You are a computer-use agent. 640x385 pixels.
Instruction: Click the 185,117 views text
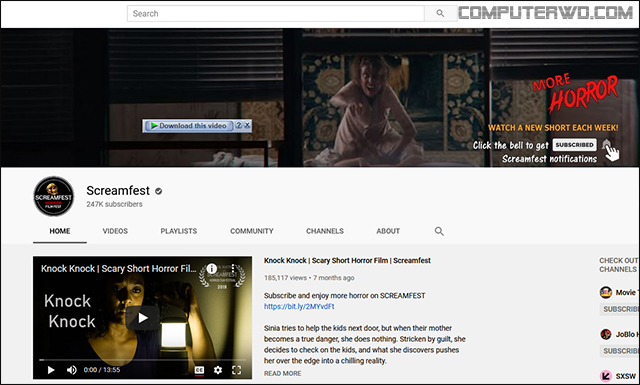pyautogui.click(x=285, y=278)
